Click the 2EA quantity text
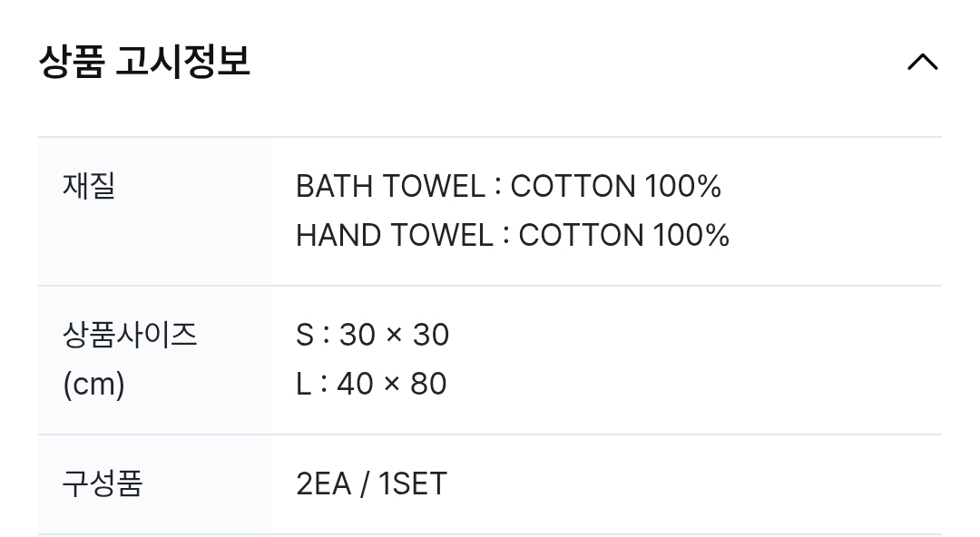The width and height of the screenshot is (980, 537). click(x=323, y=484)
